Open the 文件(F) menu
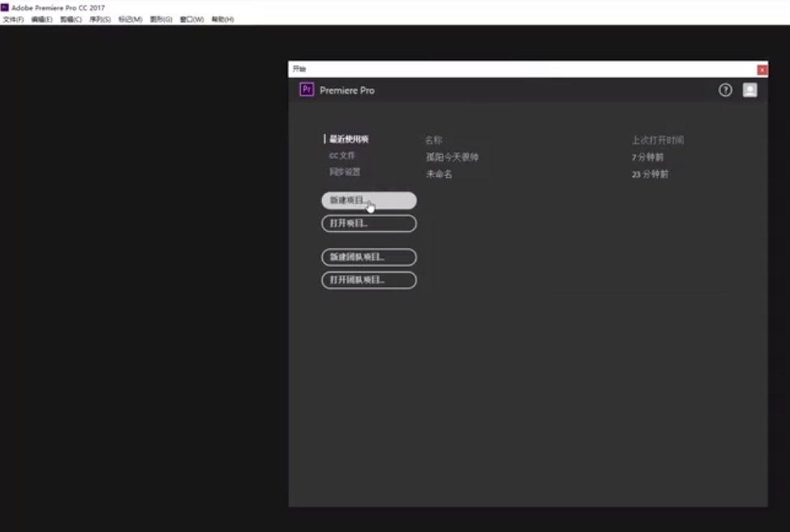The width and height of the screenshot is (790, 532). pyautogui.click(x=11, y=18)
